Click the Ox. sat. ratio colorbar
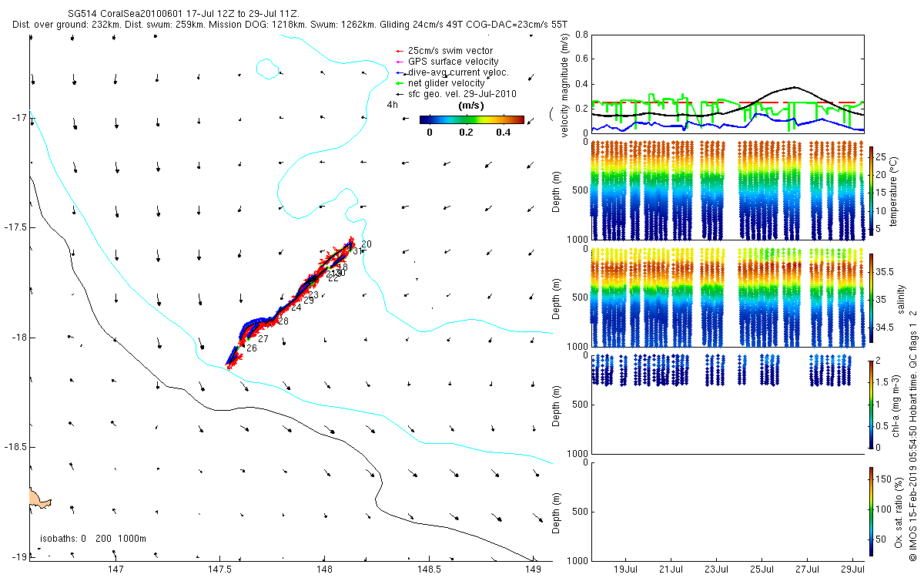 [871, 510]
